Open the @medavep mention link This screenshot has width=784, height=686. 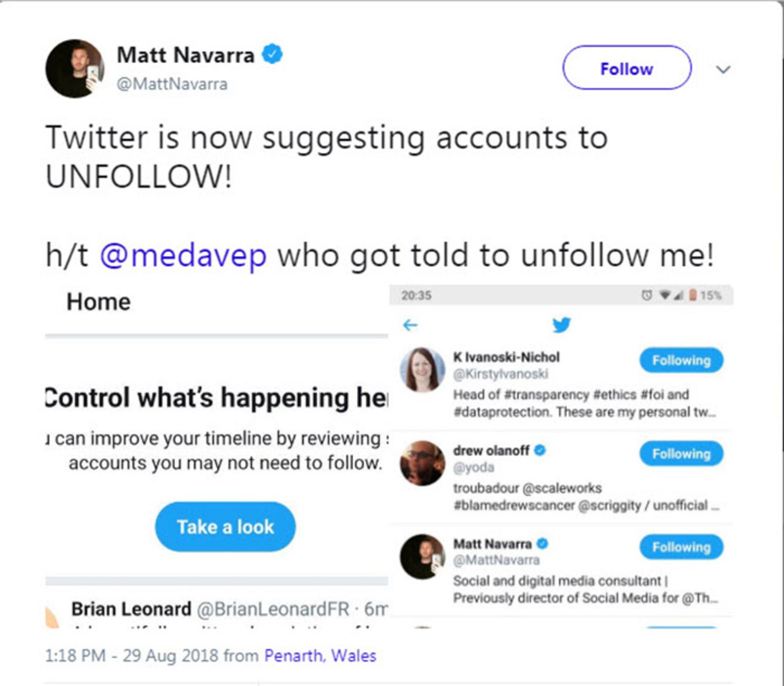coord(183,255)
